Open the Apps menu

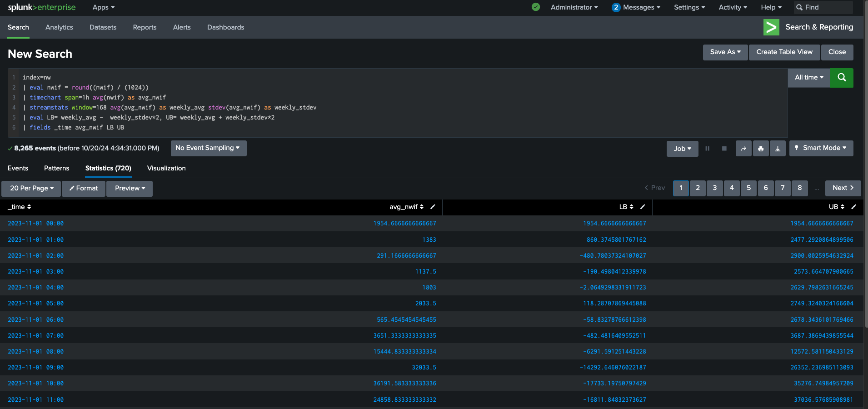pos(104,7)
